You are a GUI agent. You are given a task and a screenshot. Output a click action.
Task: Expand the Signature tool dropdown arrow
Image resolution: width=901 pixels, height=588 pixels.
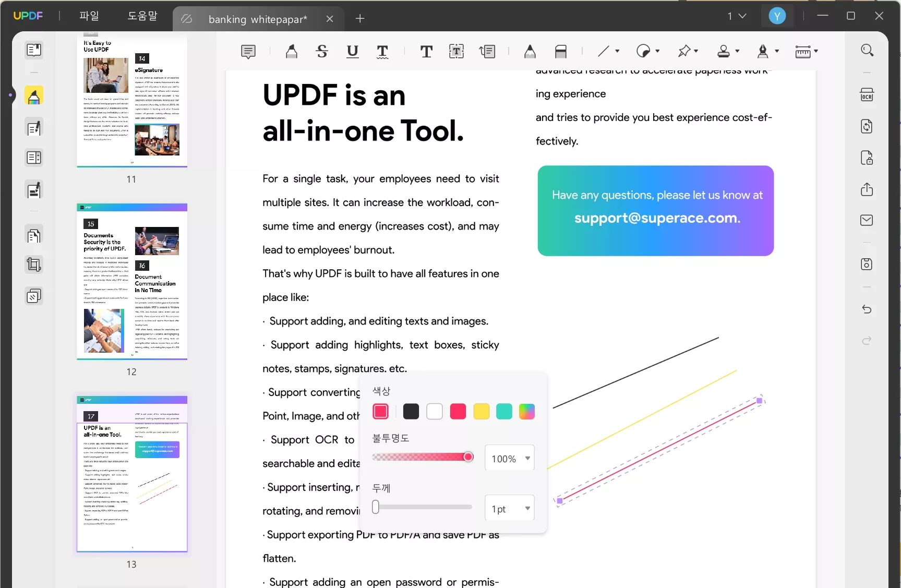click(x=777, y=51)
